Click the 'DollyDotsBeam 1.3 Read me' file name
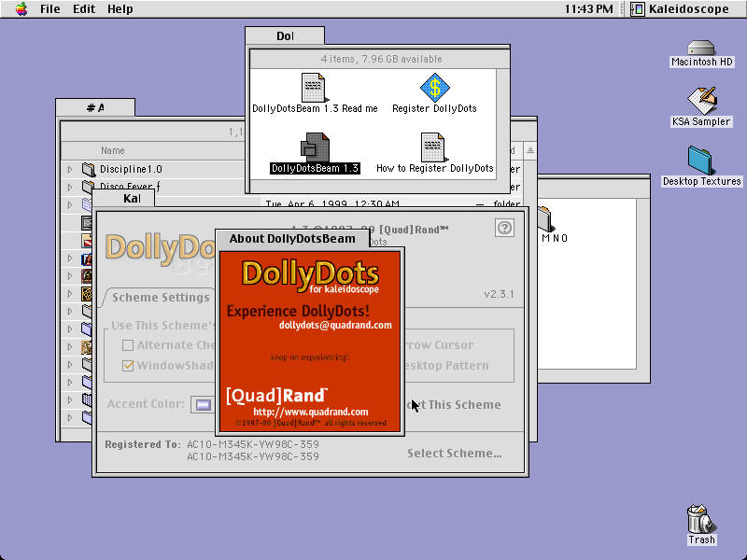The image size is (747, 560). coord(315,108)
